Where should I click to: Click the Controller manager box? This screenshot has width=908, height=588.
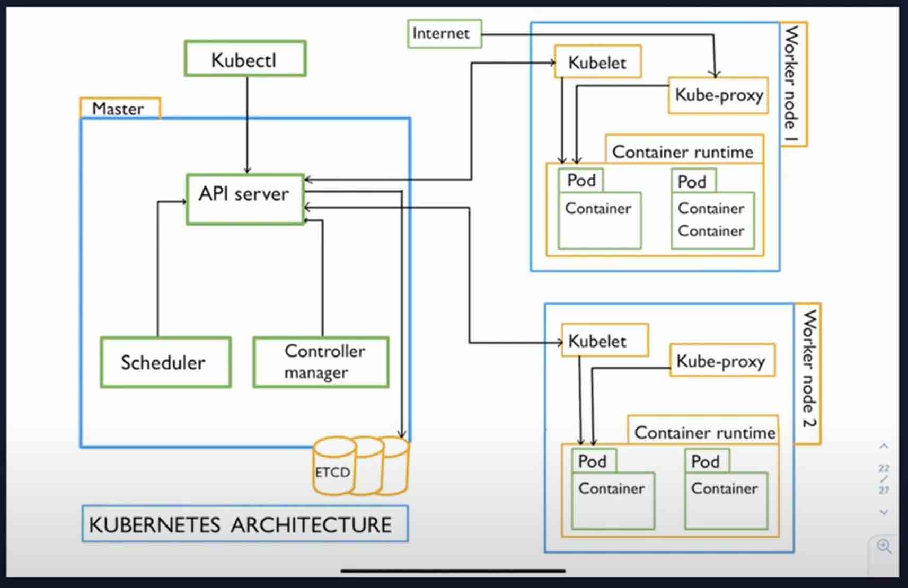321,362
